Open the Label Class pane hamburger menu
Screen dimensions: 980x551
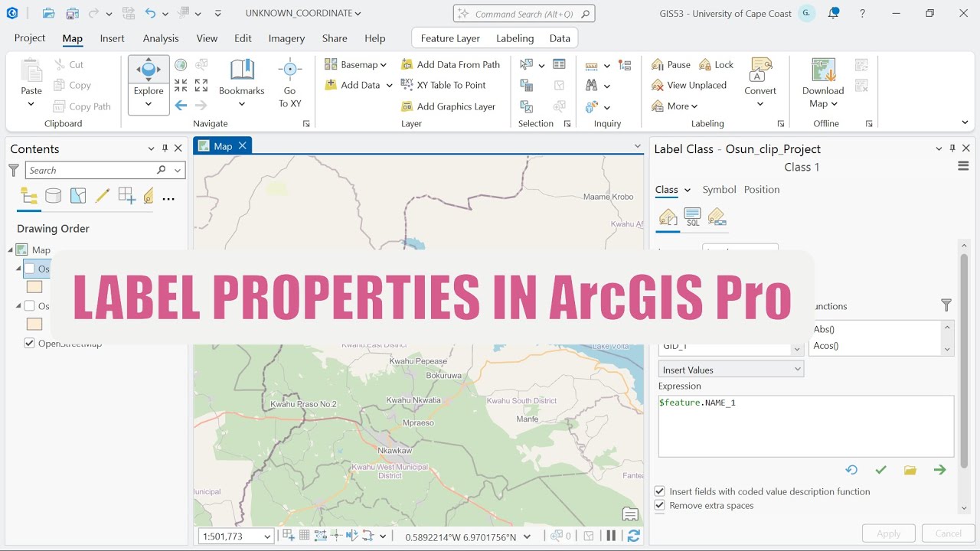(963, 166)
